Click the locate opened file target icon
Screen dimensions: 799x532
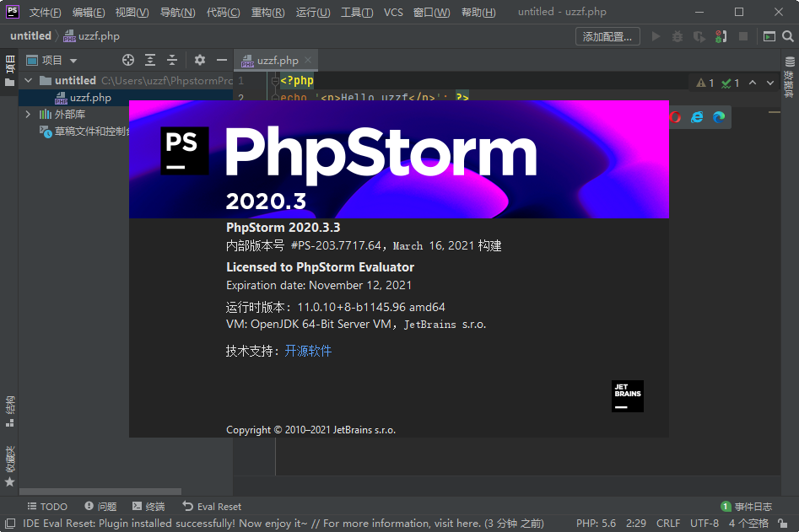pos(128,60)
